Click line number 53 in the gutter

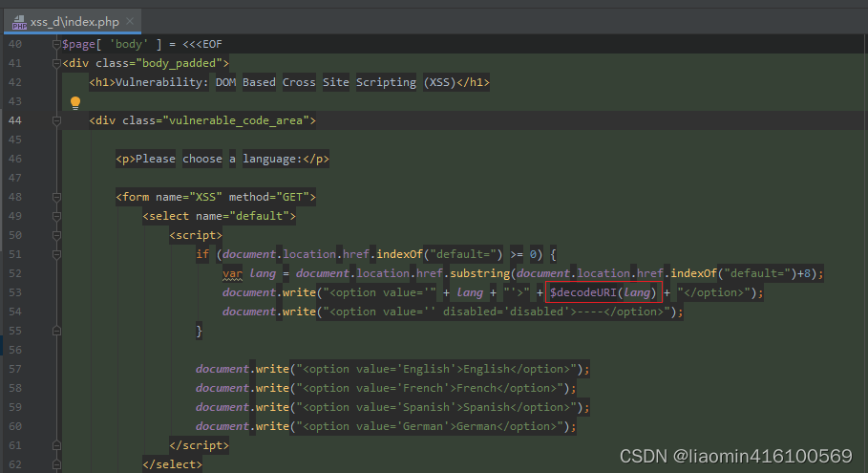15,292
